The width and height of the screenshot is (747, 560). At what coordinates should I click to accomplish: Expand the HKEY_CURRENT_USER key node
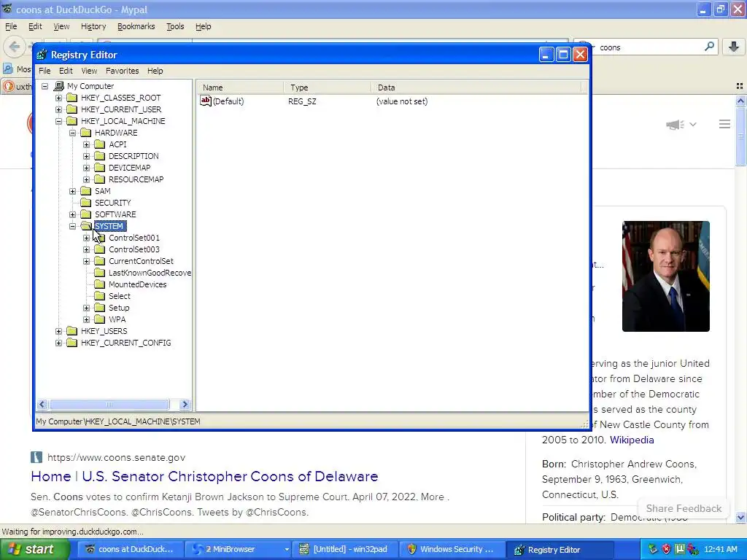click(x=58, y=109)
